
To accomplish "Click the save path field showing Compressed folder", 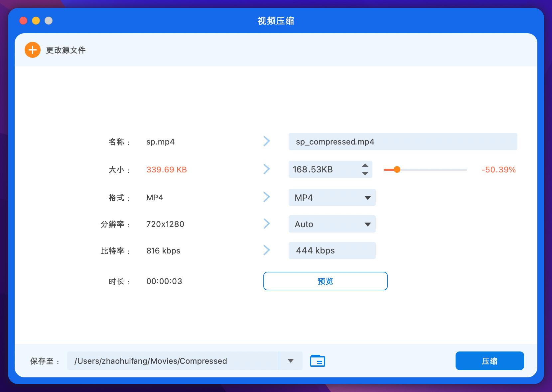I will [173, 361].
